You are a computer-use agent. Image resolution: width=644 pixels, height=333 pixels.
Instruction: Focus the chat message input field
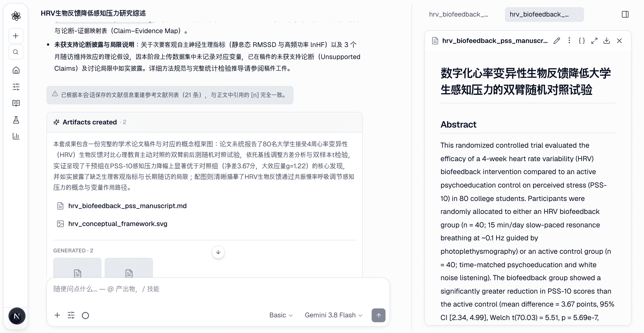pos(218,289)
